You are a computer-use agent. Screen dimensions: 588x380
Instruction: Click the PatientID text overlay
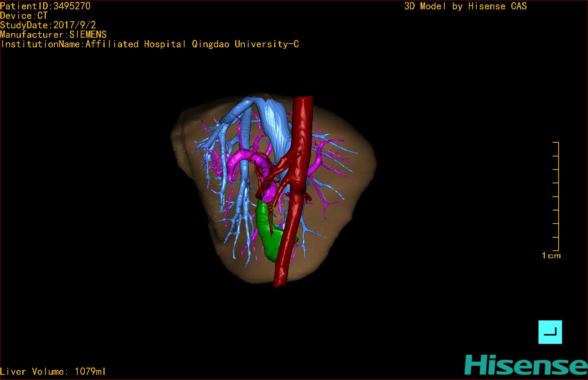(x=45, y=6)
